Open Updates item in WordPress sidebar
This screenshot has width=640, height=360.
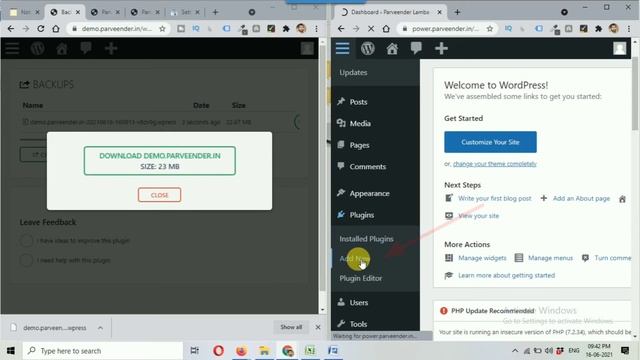[353, 72]
